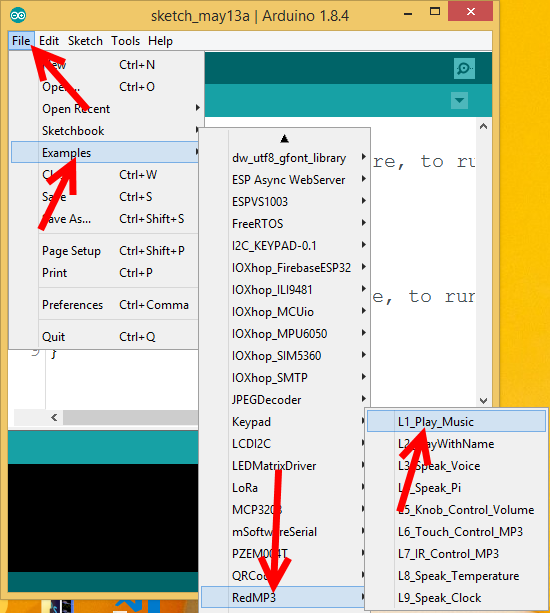
Task: Expand the Open Recent submenu
Action: (105, 109)
